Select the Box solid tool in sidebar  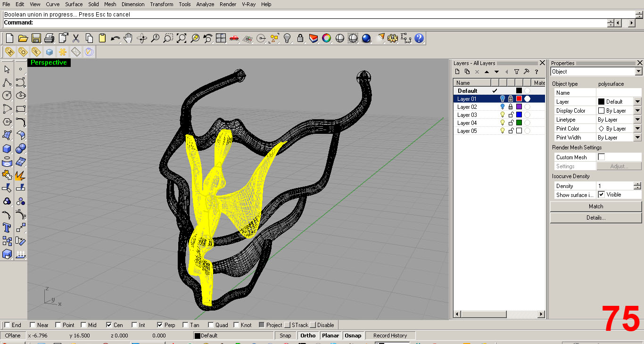(x=7, y=148)
